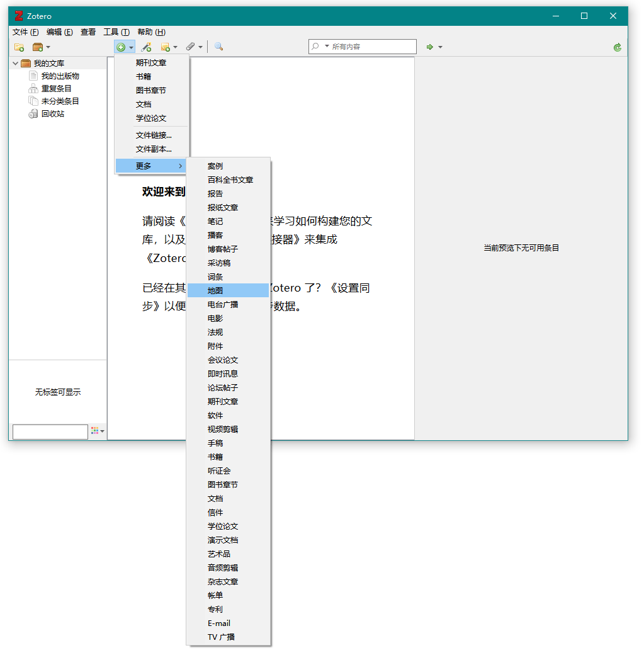Image resolution: width=644 pixels, height=660 pixels.
Task: Select 我的出版物 in the library tree
Action: coord(60,76)
